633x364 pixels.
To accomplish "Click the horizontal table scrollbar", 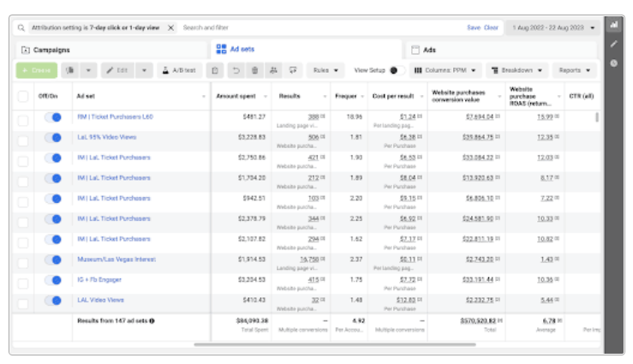I will [x=335, y=344].
